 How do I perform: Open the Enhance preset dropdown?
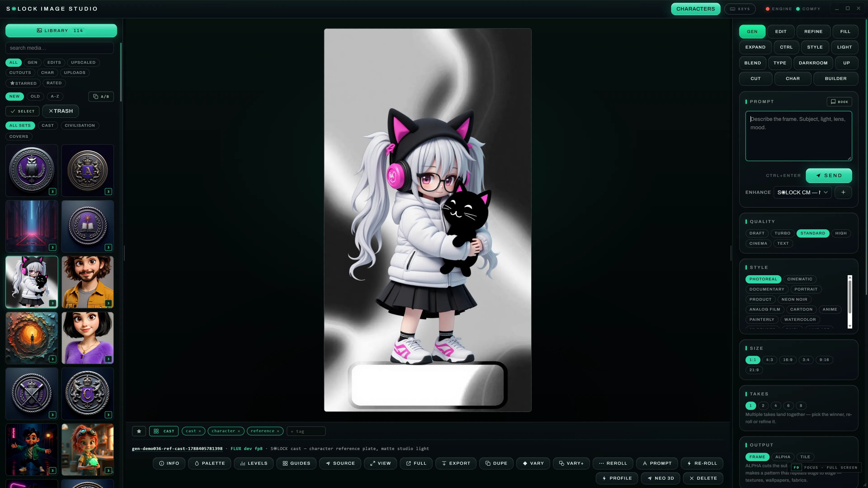(802, 192)
